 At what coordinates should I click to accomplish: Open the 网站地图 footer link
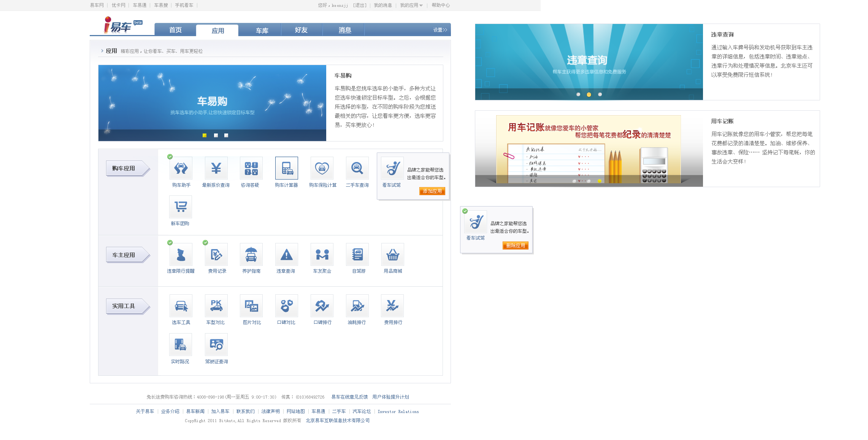coord(295,411)
